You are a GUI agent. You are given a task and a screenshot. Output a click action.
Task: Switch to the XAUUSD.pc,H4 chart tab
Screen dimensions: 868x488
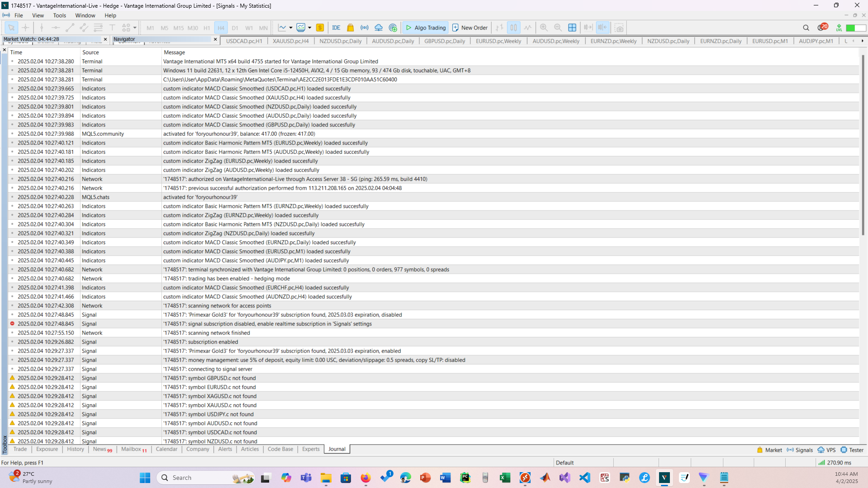[291, 41]
